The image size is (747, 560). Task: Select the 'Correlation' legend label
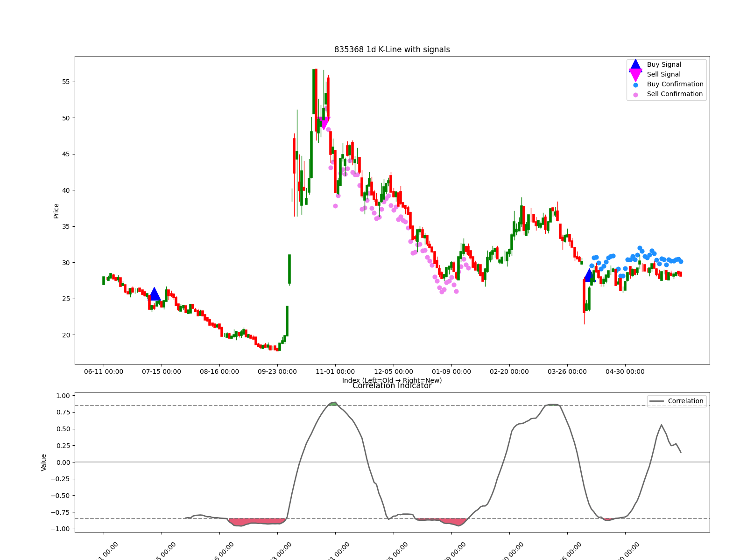685,401
